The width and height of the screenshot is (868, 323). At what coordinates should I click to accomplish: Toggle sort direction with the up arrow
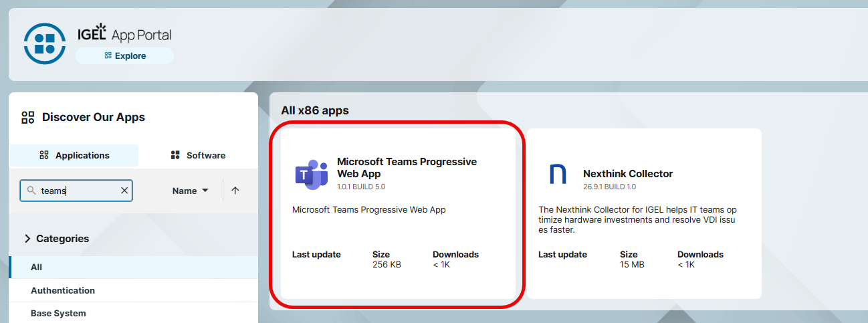pos(235,191)
